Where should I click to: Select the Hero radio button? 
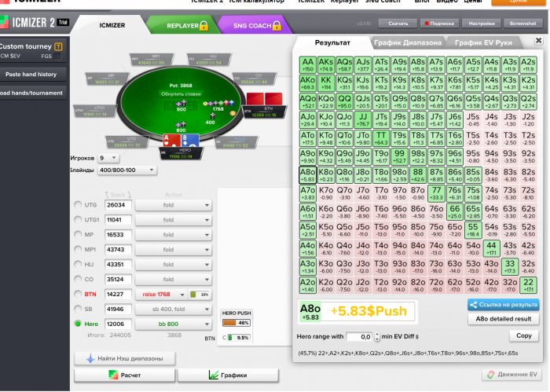coord(78,324)
